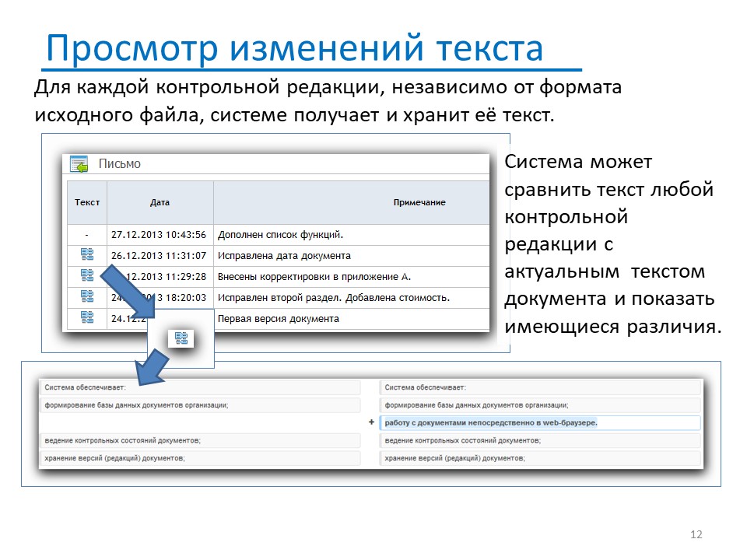Open text compare icon for 26.12.2013 11:31:07 row
The height and width of the screenshot is (560, 747).
click(87, 254)
